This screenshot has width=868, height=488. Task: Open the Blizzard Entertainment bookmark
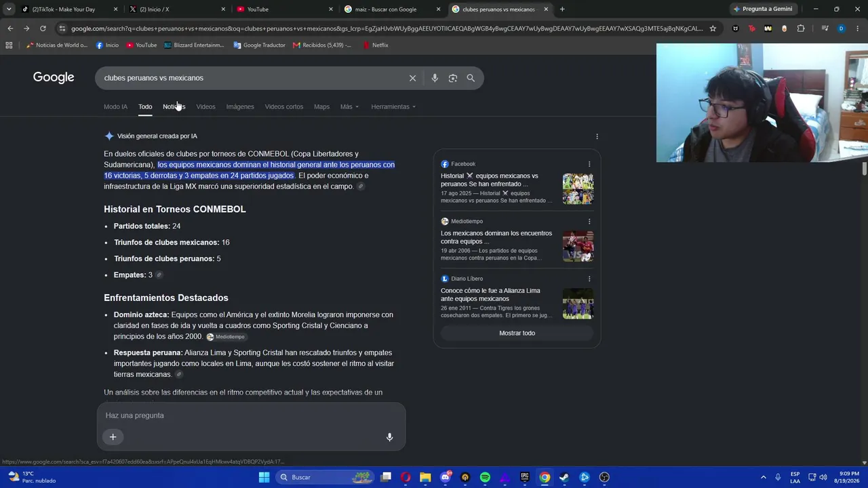[194, 45]
